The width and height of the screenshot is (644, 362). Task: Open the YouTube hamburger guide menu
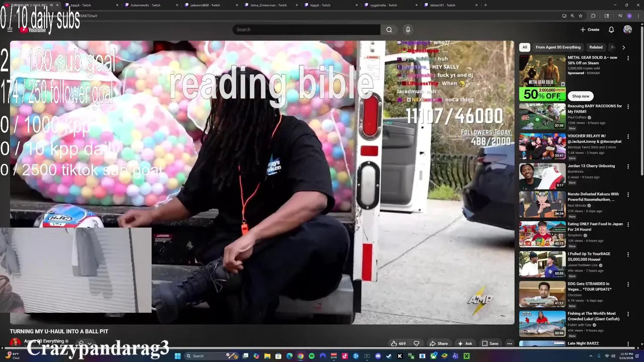(x=10, y=30)
